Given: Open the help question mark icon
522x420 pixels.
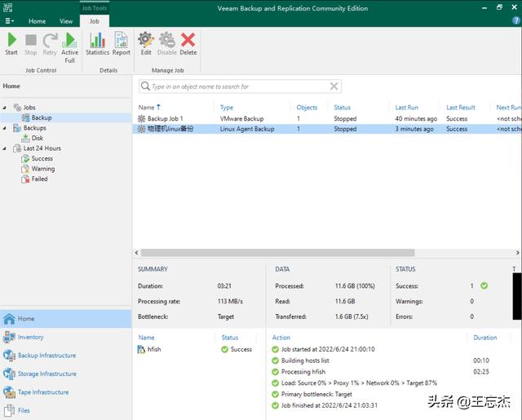Looking at the screenshot, I should click(x=515, y=20).
